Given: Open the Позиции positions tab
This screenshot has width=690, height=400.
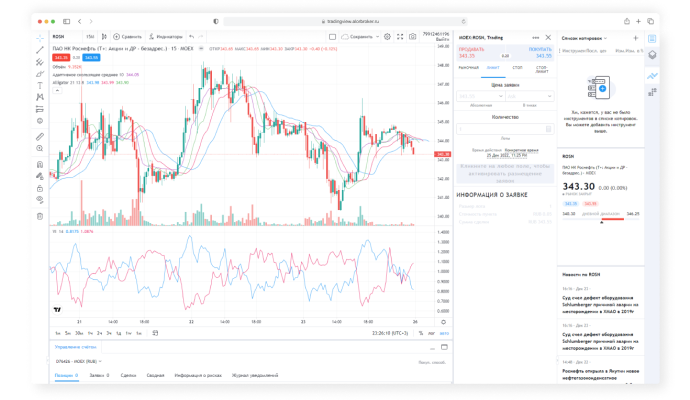Looking at the screenshot, I should [x=66, y=375].
